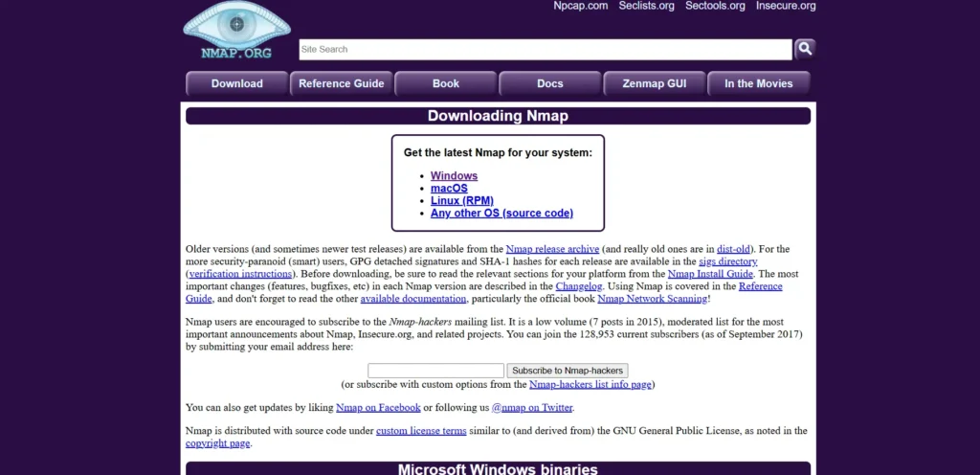Open the sigs directory link
The width and height of the screenshot is (980, 475).
pos(728,261)
